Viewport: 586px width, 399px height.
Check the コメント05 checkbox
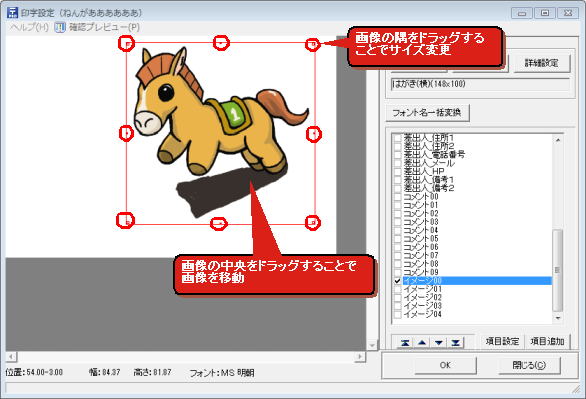(397, 238)
